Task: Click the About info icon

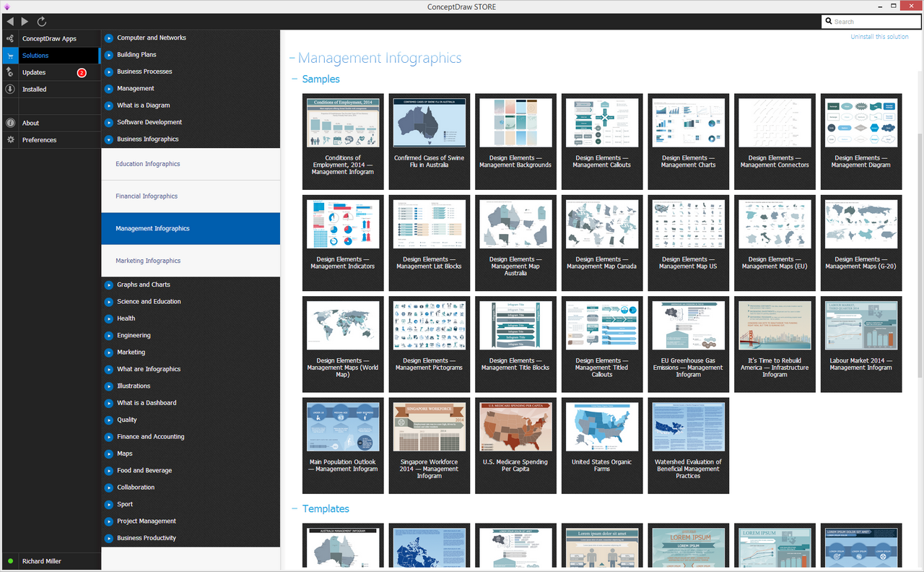Action: pos(10,123)
